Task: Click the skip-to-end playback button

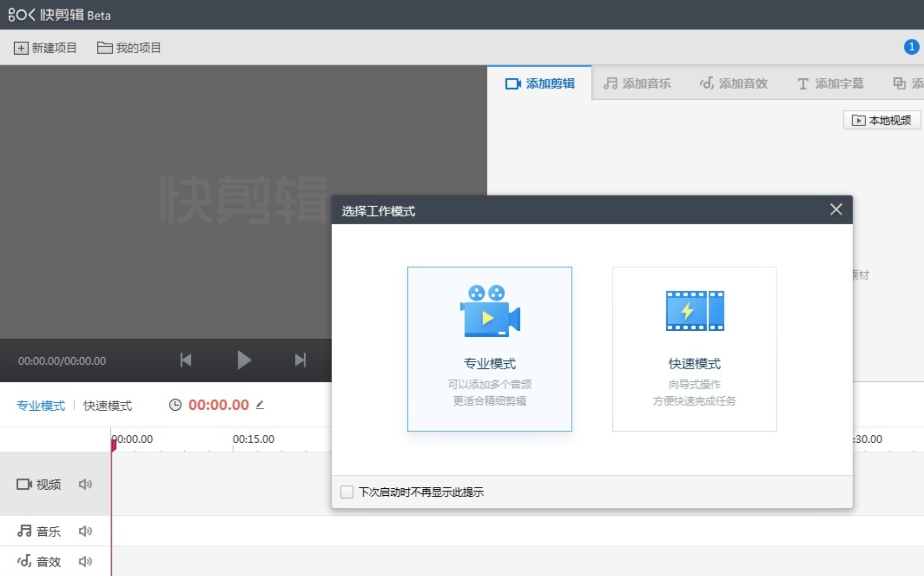Action: coord(300,360)
